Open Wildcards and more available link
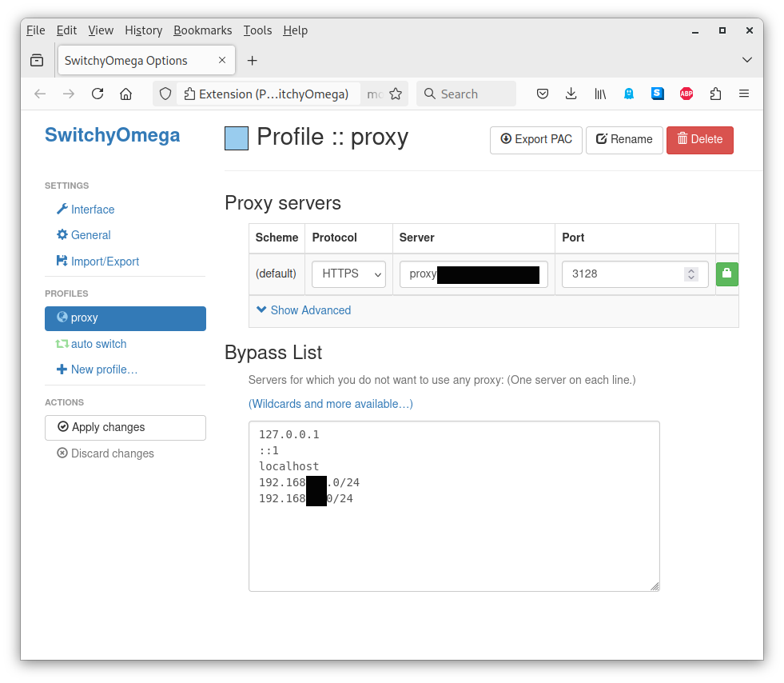 (x=331, y=404)
